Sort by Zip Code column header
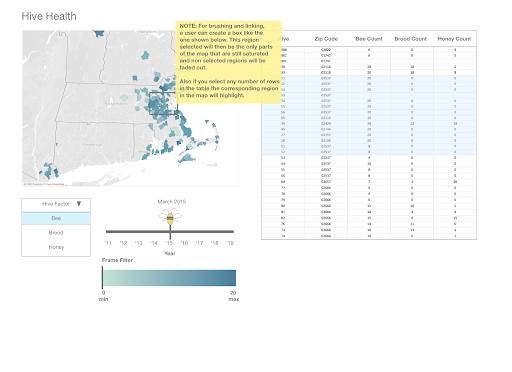This screenshot has width=512, height=372. coord(326,39)
